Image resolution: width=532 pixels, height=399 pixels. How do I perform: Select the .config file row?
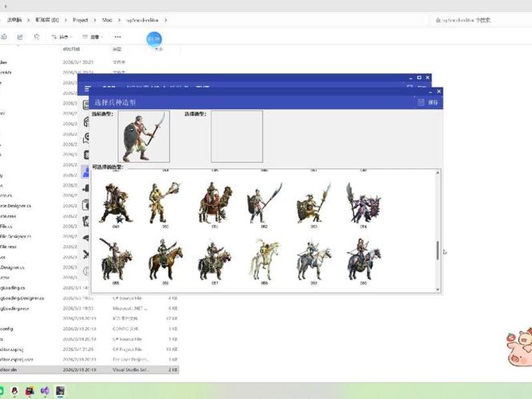click(x=89, y=329)
